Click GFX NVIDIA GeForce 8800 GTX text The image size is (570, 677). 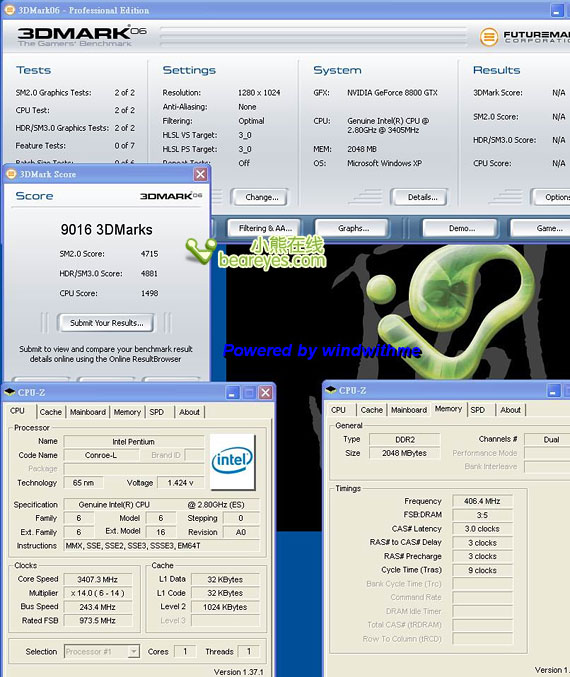click(392, 92)
